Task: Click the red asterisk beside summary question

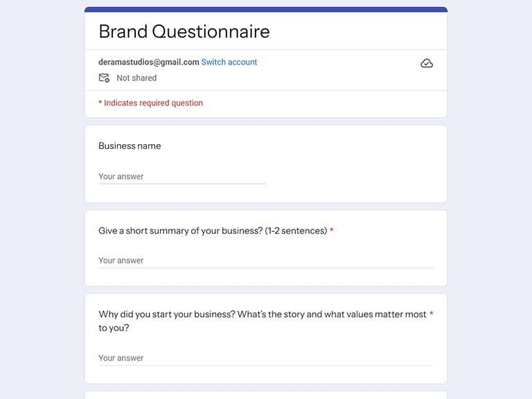Action: click(x=332, y=231)
